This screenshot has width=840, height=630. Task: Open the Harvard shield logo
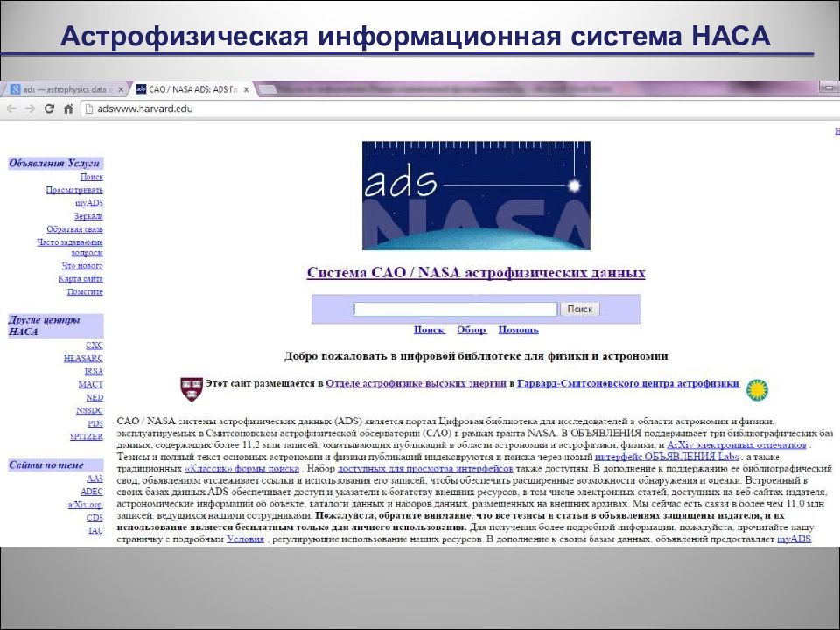pos(192,389)
